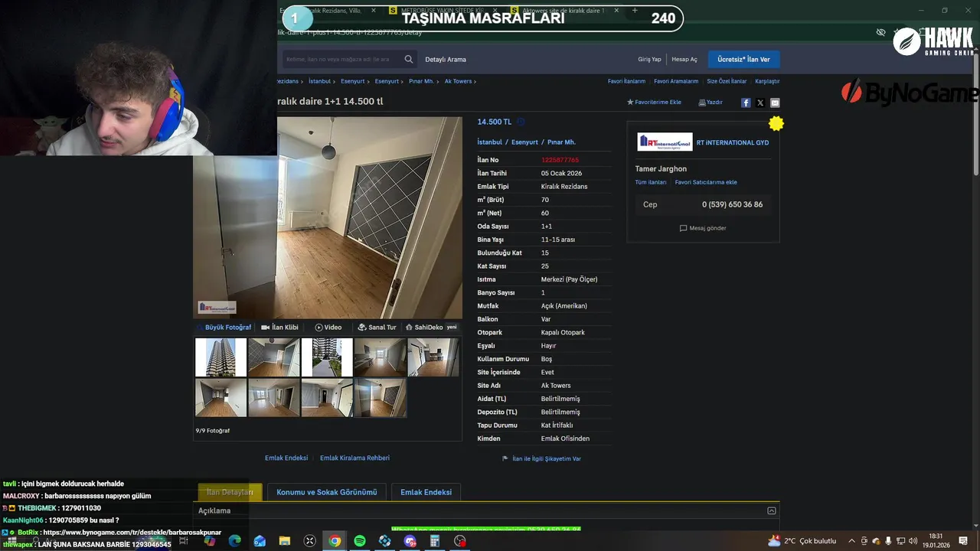Focus the listing search input field
This screenshot has width=980, height=551.
tap(341, 59)
